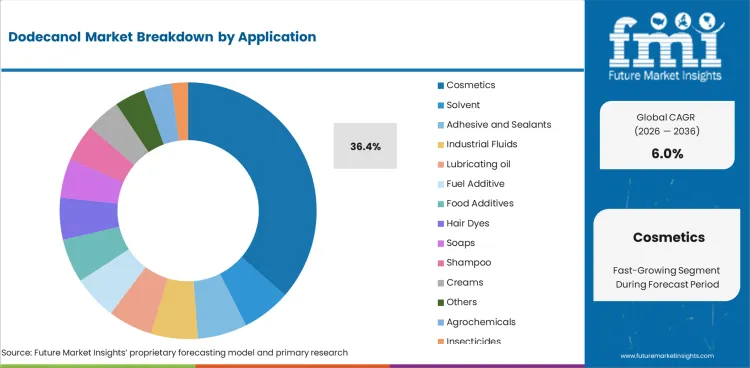
Task: Click the Source: Future Market Insights footnote
Action: pyautogui.click(x=175, y=353)
